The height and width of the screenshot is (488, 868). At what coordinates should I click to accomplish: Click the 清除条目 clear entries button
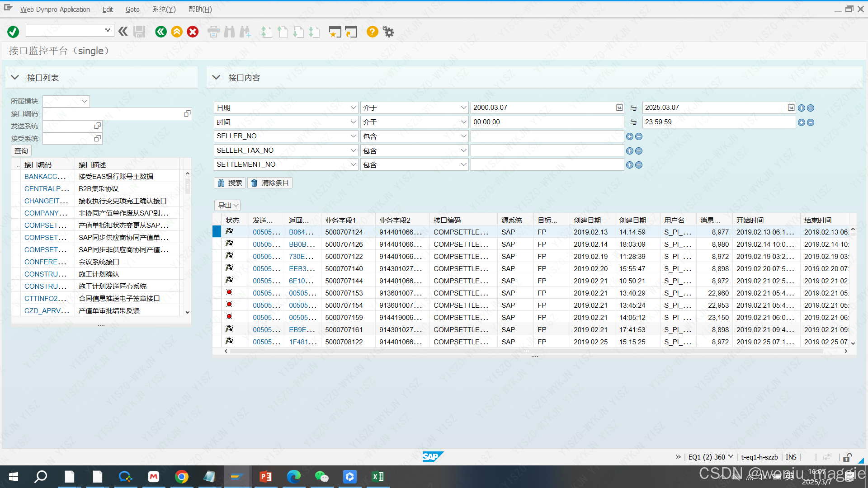pos(270,183)
